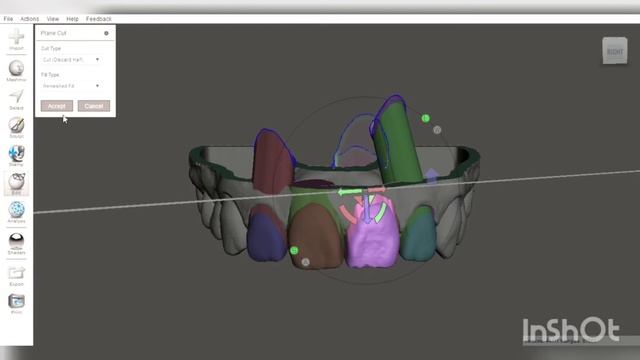Click the purple-blue lower tooth
640x360 pixels.
pyautogui.click(x=266, y=236)
